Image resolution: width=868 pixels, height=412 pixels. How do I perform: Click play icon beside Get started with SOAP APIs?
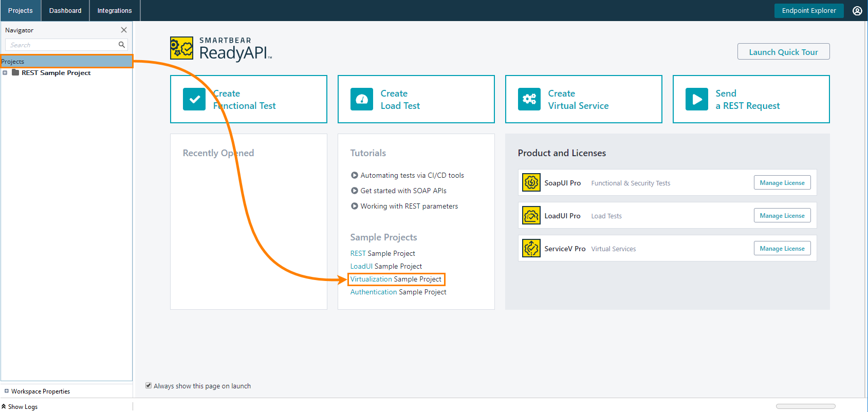[x=354, y=191]
